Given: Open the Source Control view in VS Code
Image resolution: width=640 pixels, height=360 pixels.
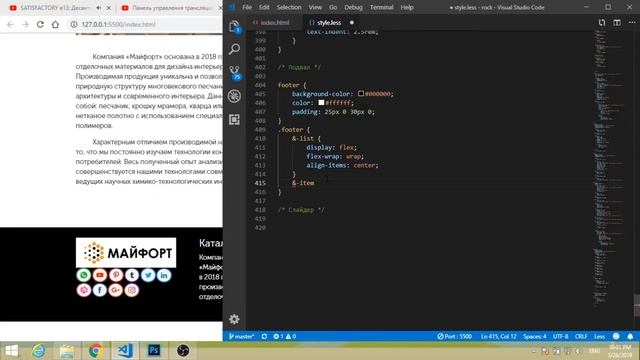Looking at the screenshot, I should (235, 73).
